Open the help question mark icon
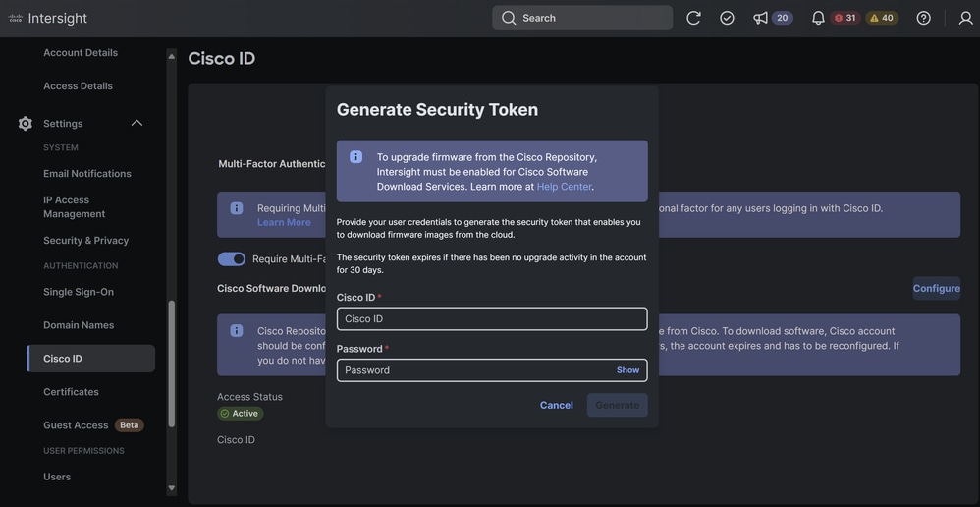The width and height of the screenshot is (980, 507). point(924,18)
